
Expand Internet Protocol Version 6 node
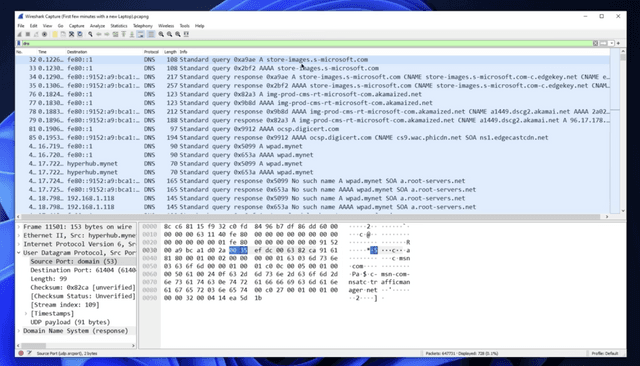(19, 244)
